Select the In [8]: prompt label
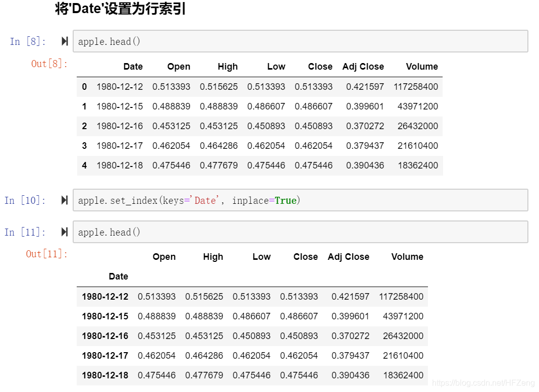 (28, 41)
